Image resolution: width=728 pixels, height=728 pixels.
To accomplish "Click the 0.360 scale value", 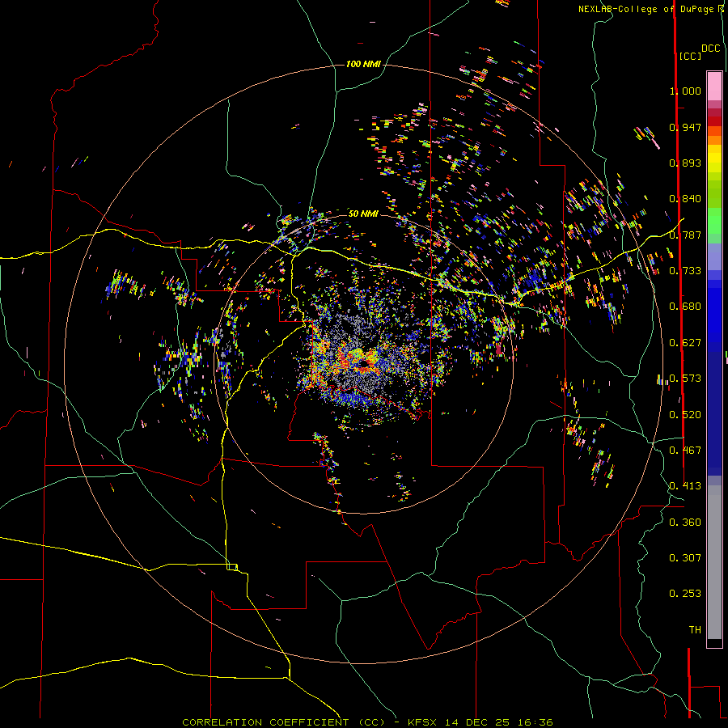I will 685,522.
